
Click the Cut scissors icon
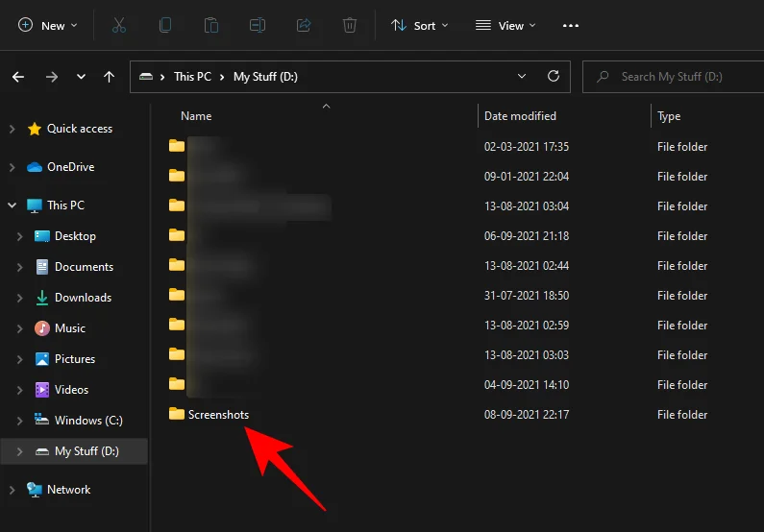[119, 25]
